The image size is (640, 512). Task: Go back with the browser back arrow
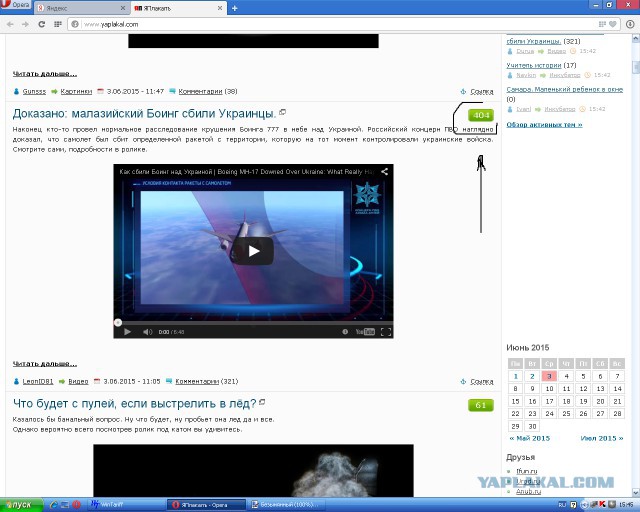[10, 24]
